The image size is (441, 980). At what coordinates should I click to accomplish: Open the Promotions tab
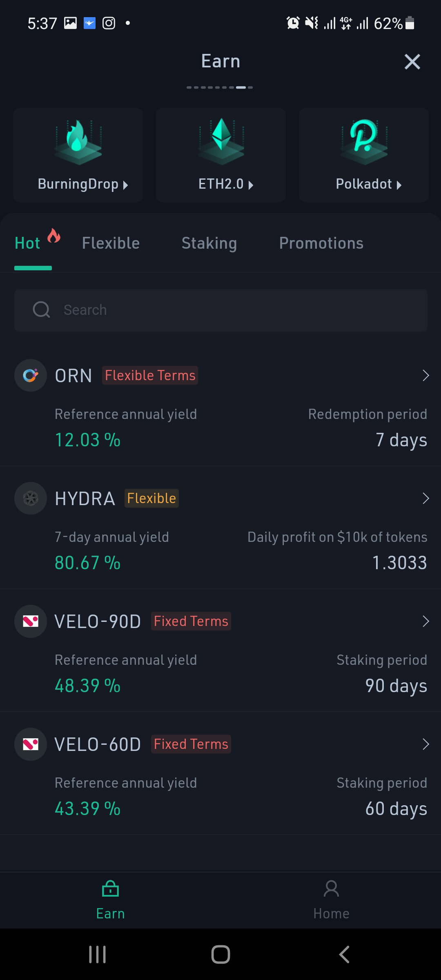pyautogui.click(x=321, y=243)
